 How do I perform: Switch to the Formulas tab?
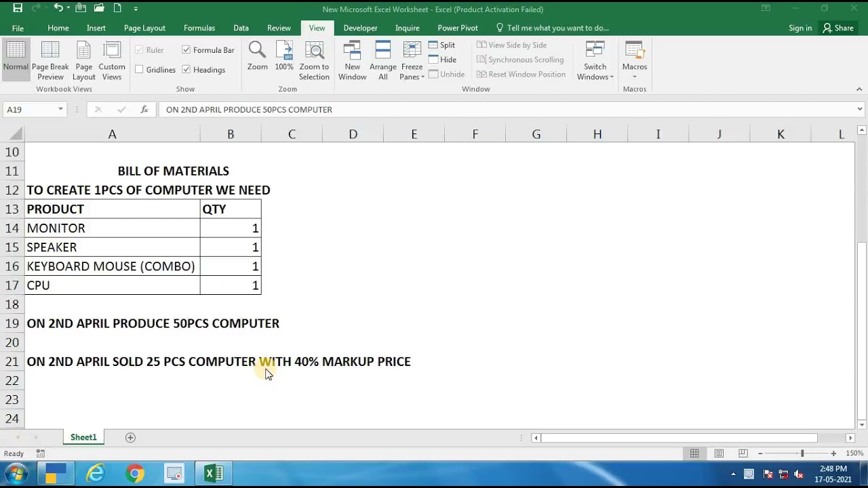[199, 28]
